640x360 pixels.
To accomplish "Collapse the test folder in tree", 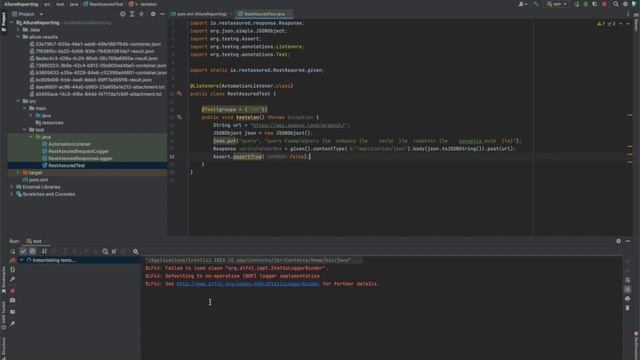I will click(x=25, y=130).
